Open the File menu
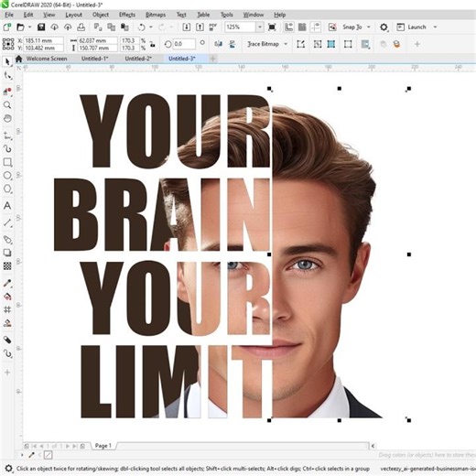The height and width of the screenshot is (476, 476). (x=9, y=15)
